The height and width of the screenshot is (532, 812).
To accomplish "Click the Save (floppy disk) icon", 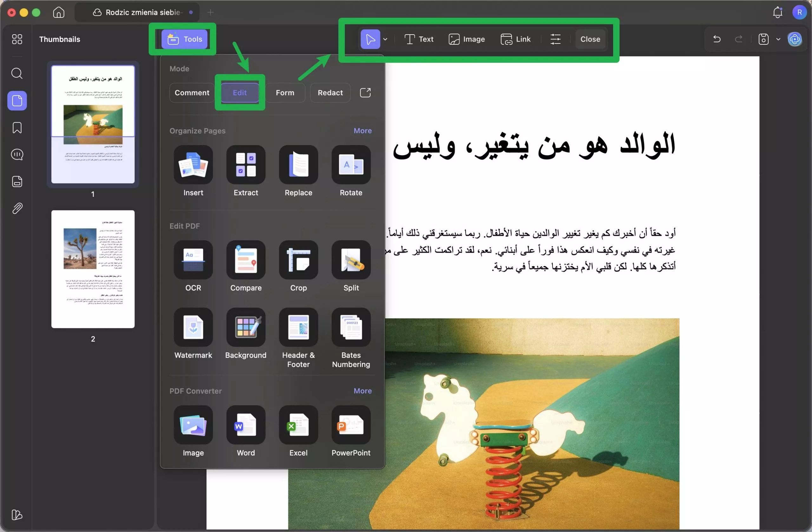I will click(x=763, y=39).
